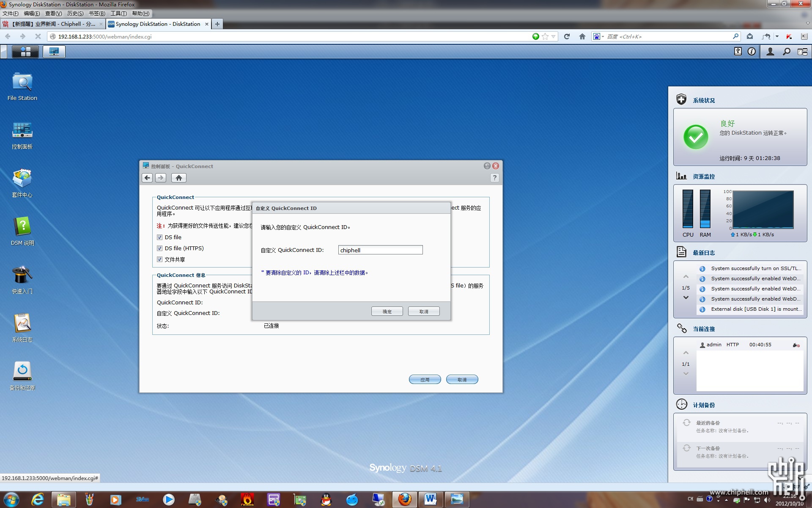This screenshot has width=812, height=508.
Task: Open the 编辑(E) Firefox menu
Action: coord(32,14)
